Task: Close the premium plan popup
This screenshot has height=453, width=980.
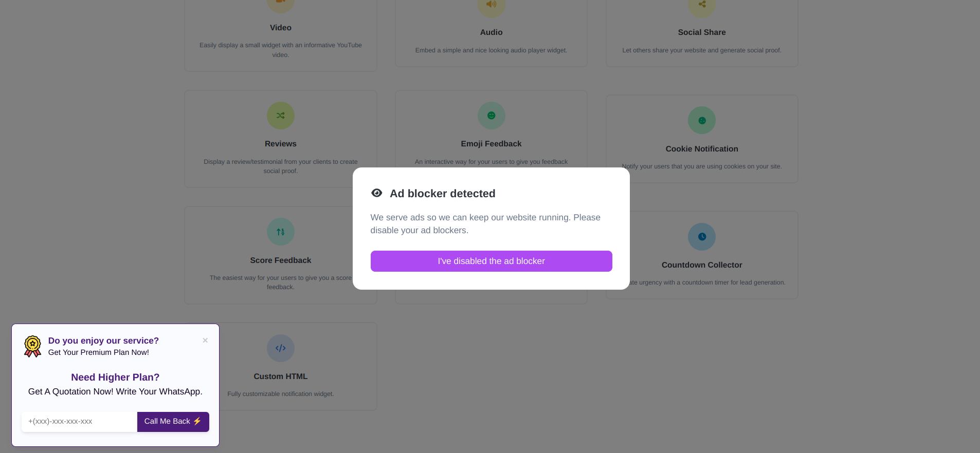Action: 205,341
